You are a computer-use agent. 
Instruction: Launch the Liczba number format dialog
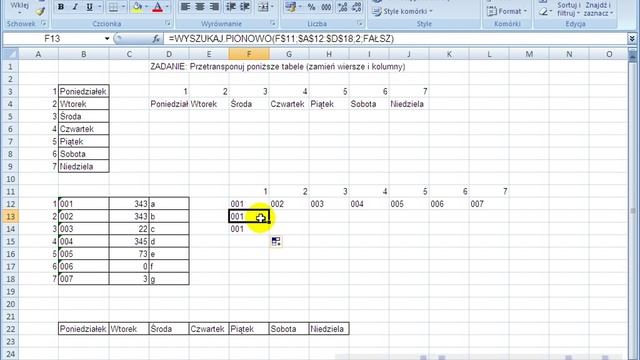[360, 24]
